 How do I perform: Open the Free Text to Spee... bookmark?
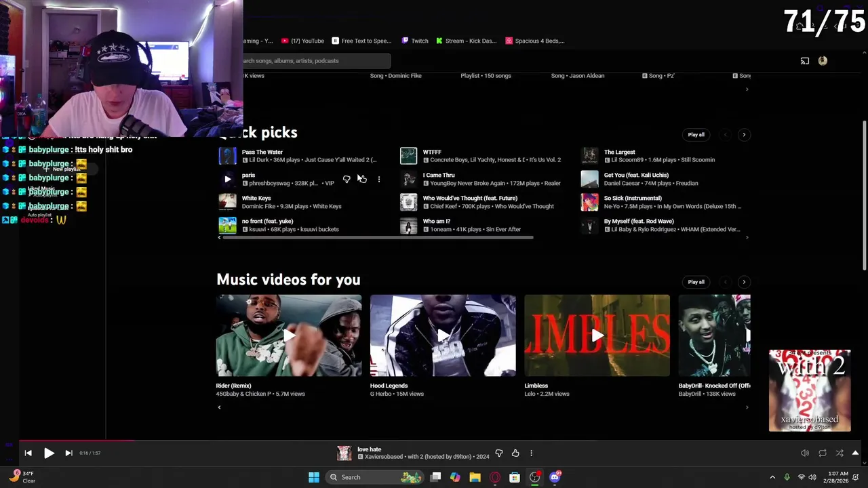pos(361,41)
